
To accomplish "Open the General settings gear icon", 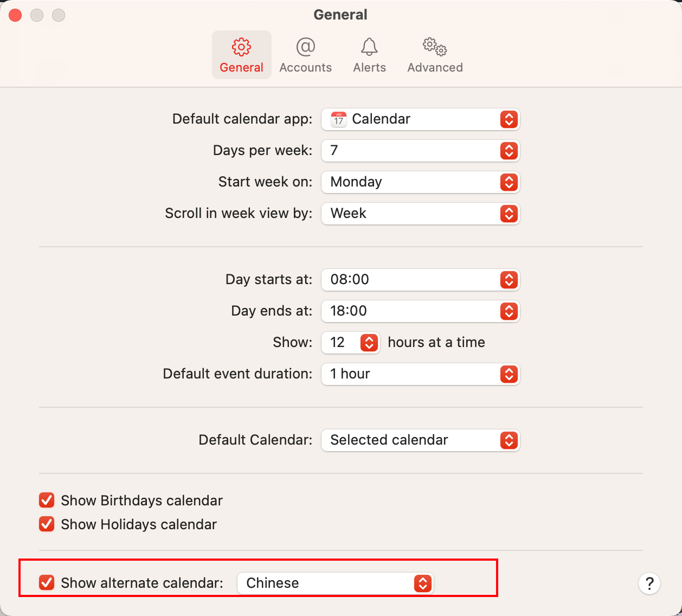I will tap(241, 47).
